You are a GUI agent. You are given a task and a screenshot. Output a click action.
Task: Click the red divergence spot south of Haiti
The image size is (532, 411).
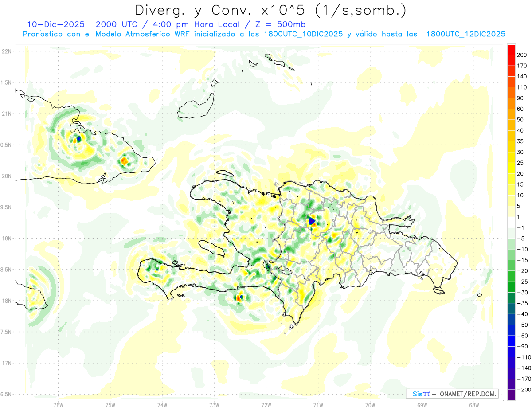click(239, 298)
